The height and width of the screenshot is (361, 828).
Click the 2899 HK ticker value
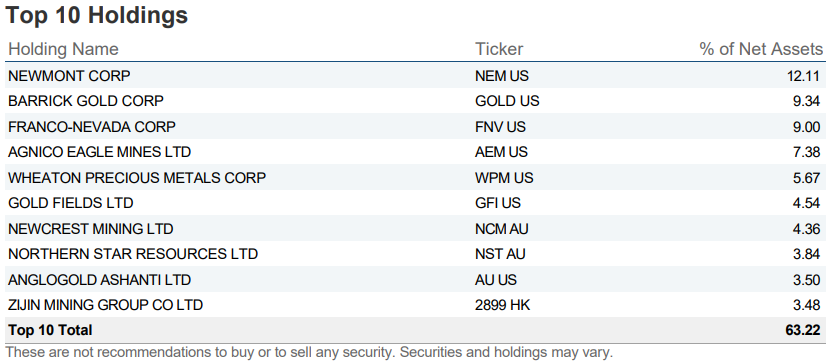pos(502,305)
